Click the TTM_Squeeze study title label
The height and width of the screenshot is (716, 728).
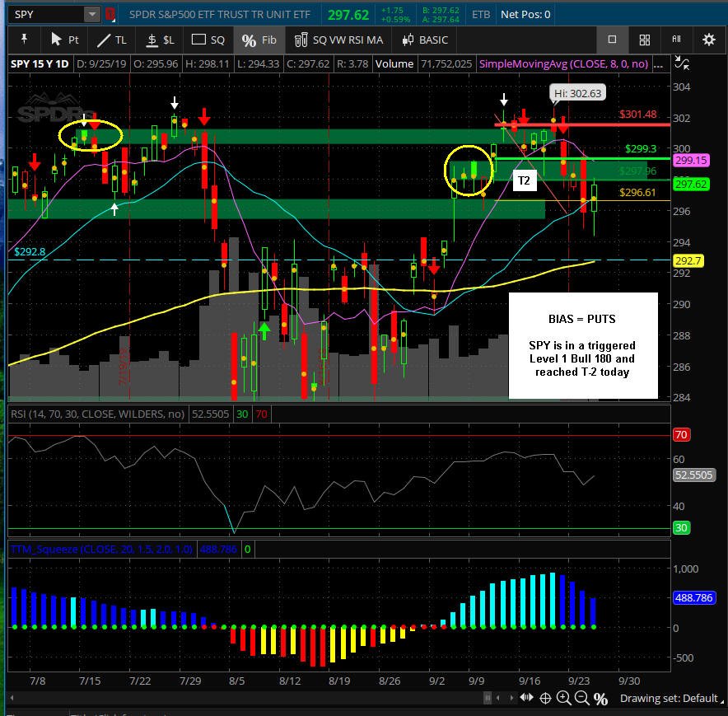pos(101,550)
